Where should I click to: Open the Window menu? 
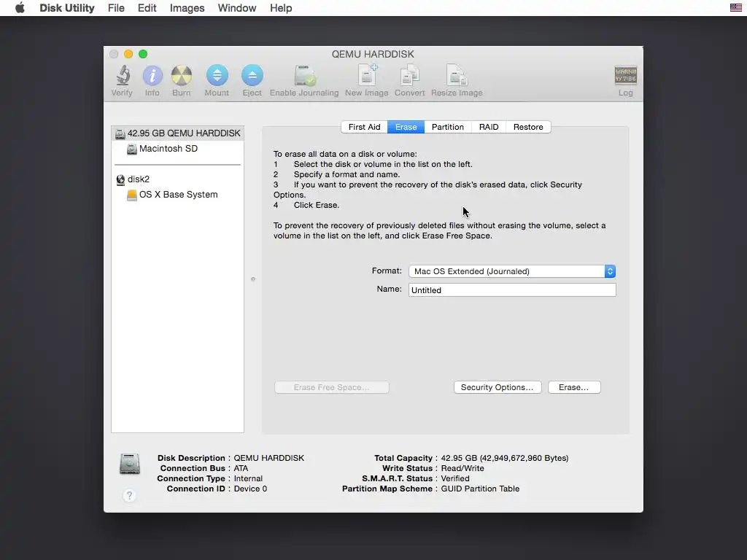tap(237, 8)
